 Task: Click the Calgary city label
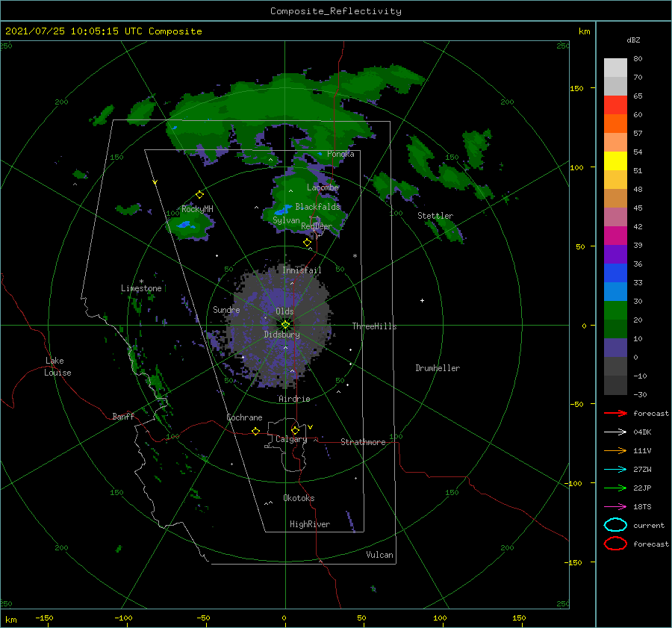coord(291,439)
